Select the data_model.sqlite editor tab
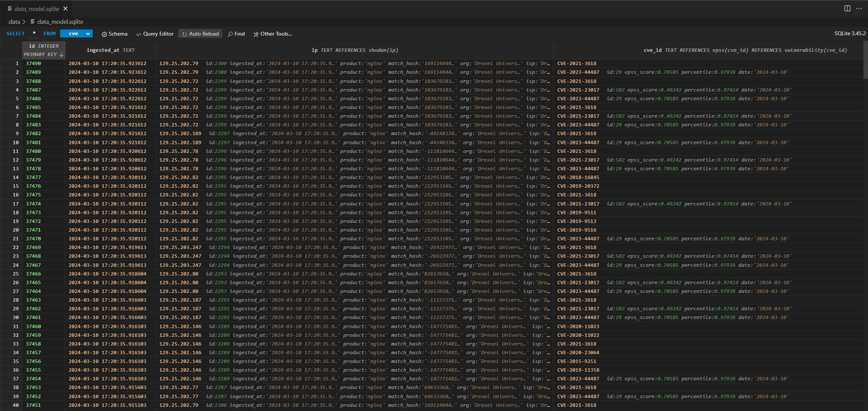 37,8
